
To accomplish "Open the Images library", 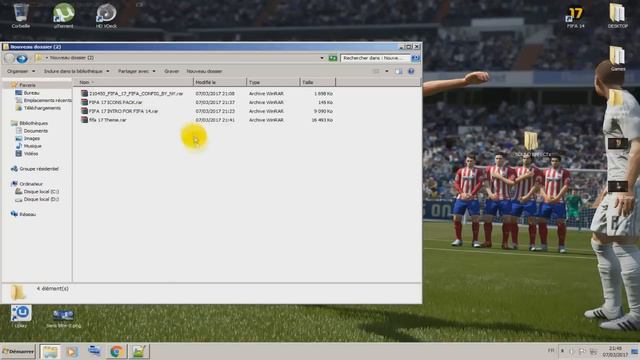I will pos(28,138).
